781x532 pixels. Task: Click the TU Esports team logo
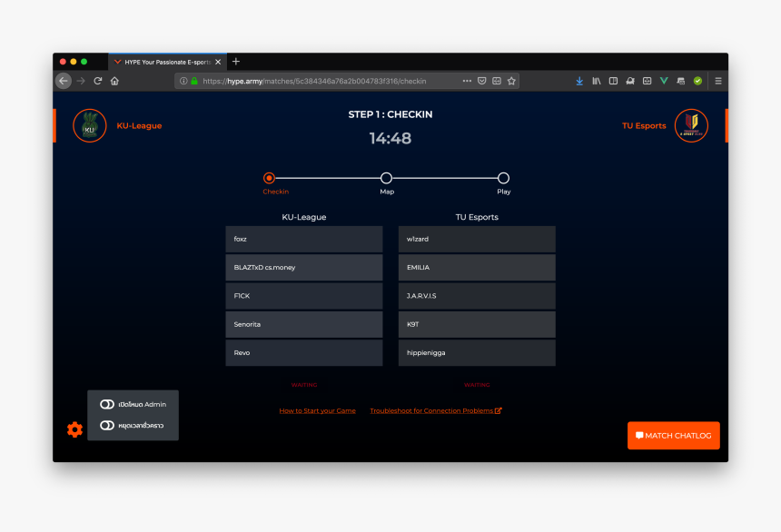(x=691, y=125)
